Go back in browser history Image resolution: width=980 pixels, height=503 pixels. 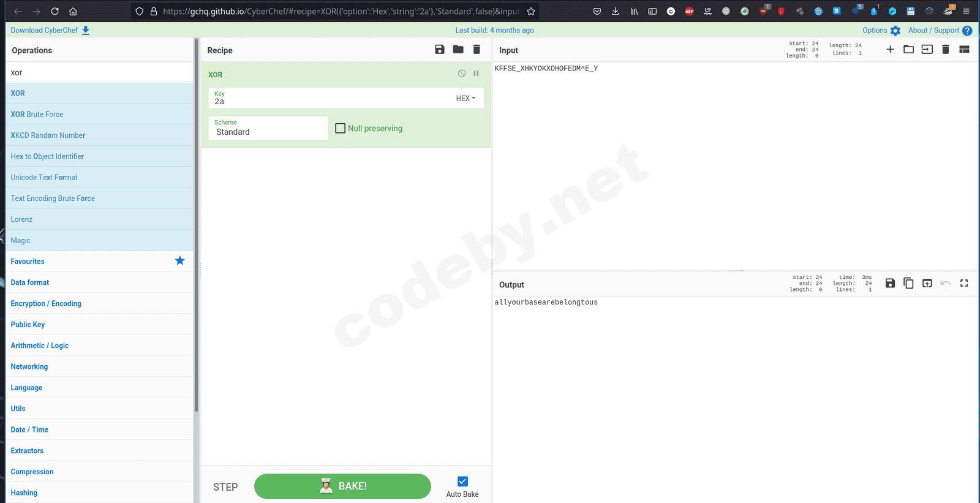coord(18,12)
